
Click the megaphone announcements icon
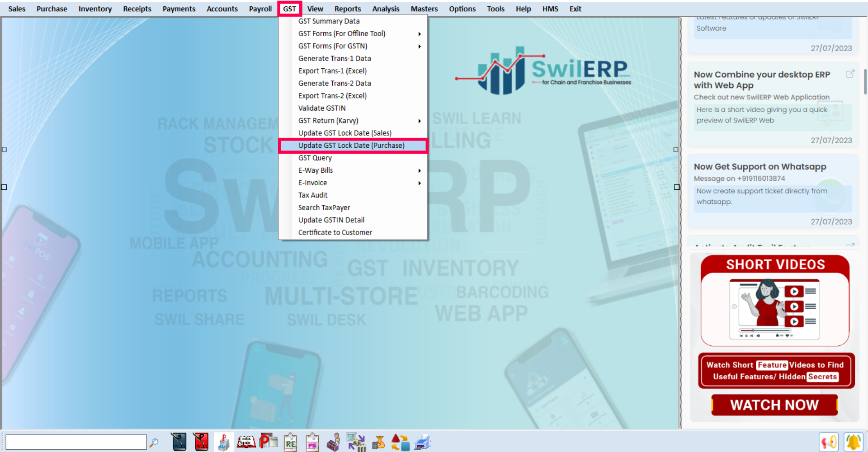coord(828,442)
